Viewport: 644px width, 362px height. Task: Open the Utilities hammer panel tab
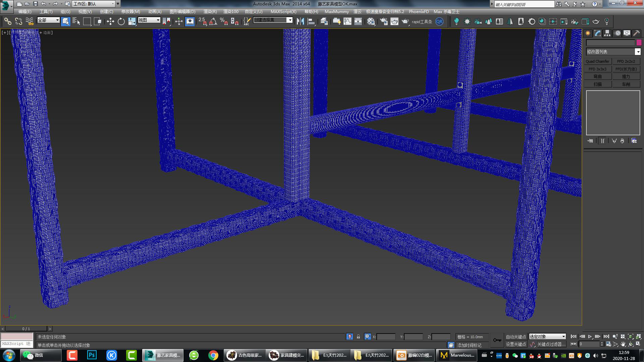coord(636,33)
